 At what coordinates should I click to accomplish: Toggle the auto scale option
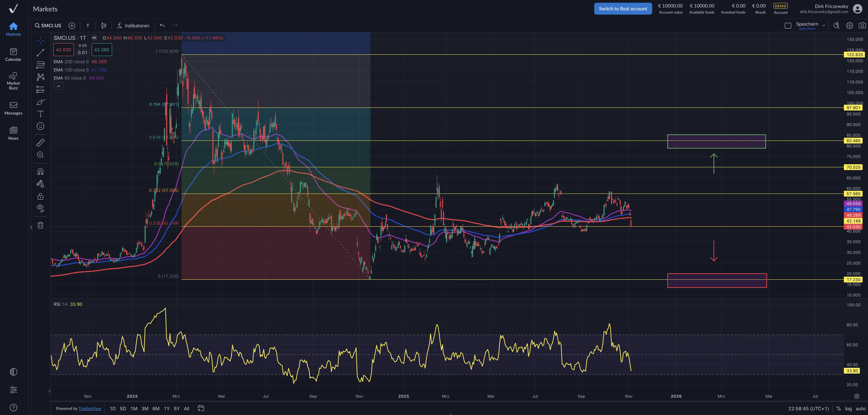860,409
